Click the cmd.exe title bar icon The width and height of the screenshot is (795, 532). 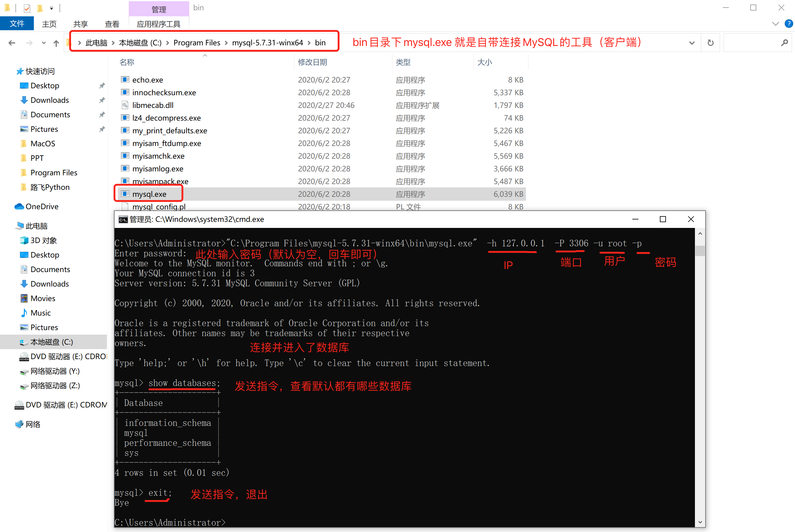123,219
